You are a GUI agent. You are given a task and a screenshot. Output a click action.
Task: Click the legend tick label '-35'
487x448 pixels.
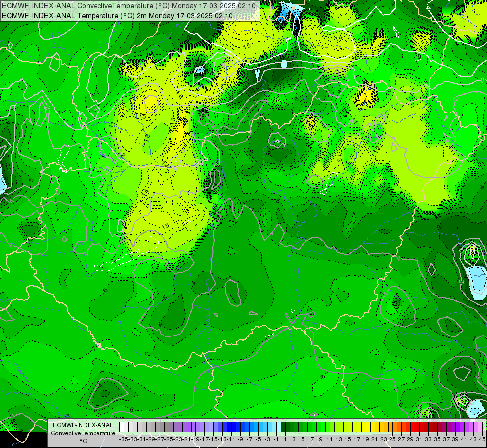[123, 440]
